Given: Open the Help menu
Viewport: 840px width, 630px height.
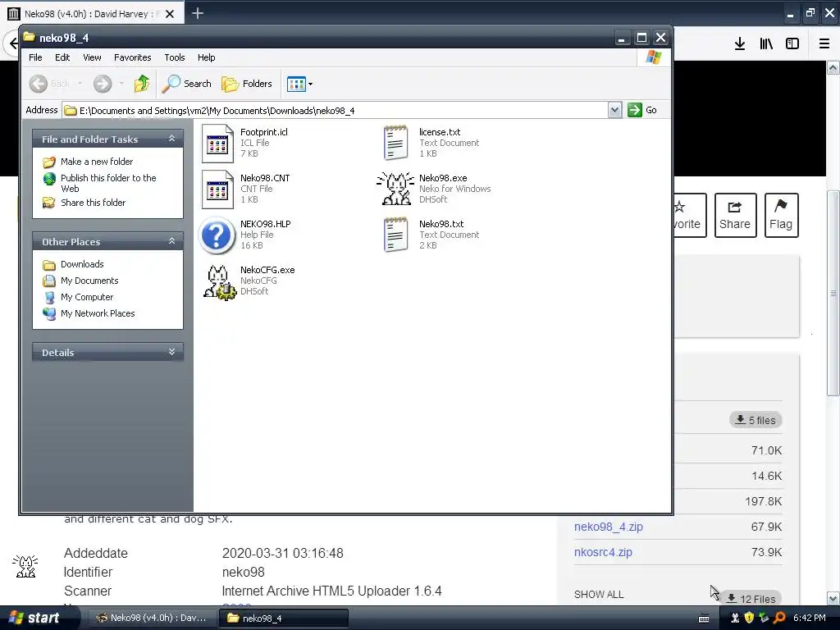Looking at the screenshot, I should click(206, 57).
